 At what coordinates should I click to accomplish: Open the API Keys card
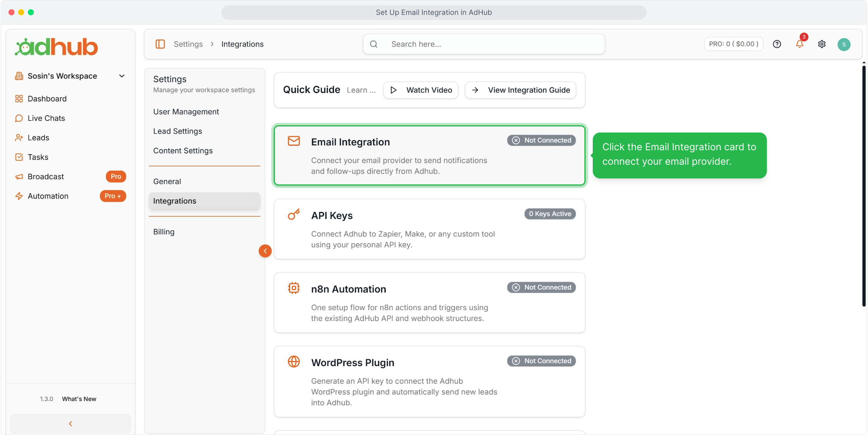[430, 229]
